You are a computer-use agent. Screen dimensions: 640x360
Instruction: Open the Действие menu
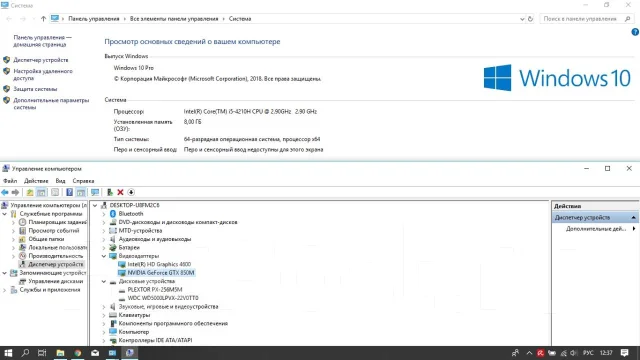coord(36,181)
